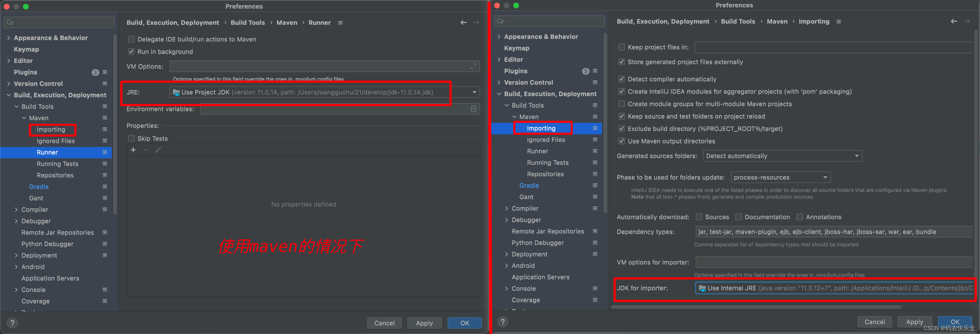Click Apply in left Preferences window

pos(424,323)
